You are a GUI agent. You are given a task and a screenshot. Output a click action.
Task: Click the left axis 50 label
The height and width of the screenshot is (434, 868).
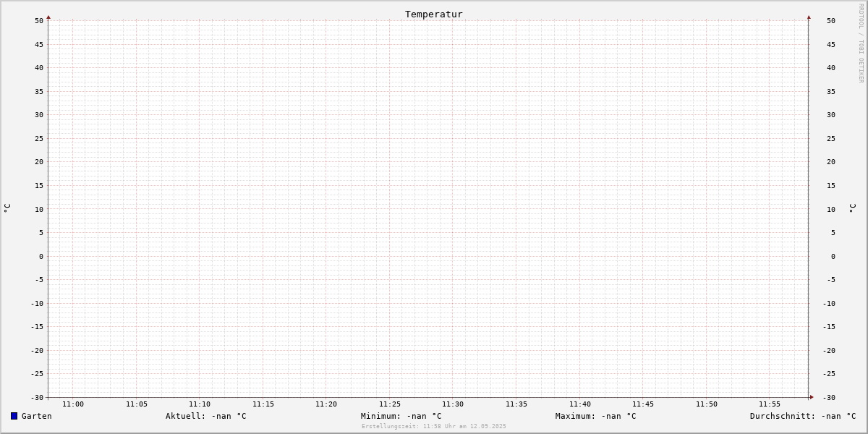pyautogui.click(x=39, y=21)
